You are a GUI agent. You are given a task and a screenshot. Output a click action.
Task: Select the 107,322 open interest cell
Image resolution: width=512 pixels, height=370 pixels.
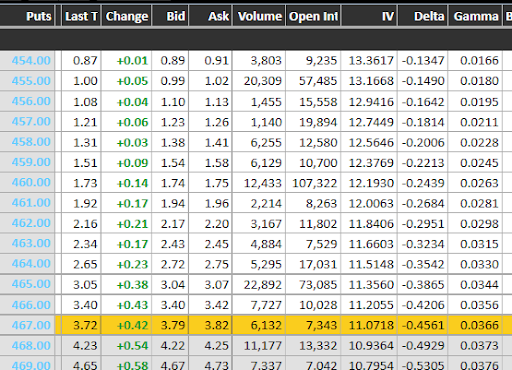[313, 183]
